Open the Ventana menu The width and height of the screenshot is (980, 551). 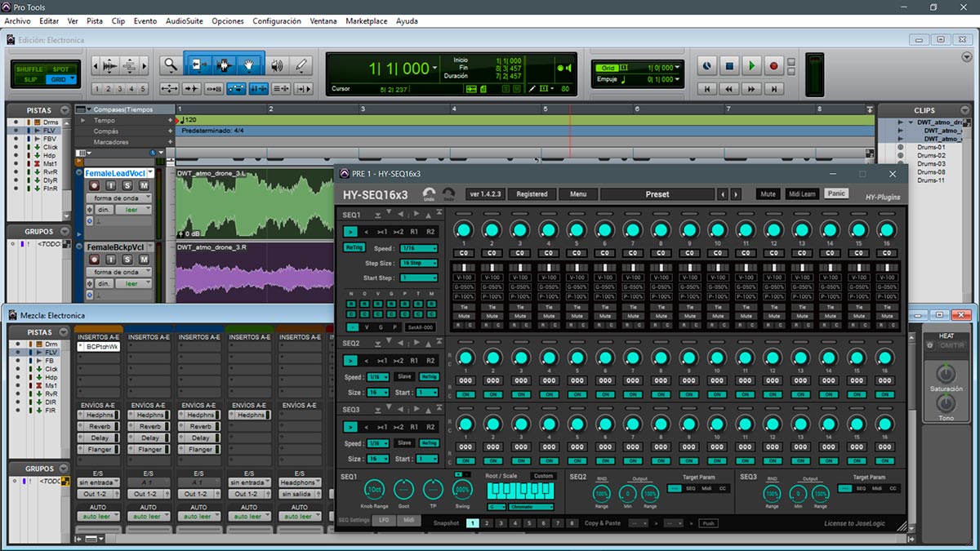tap(323, 21)
